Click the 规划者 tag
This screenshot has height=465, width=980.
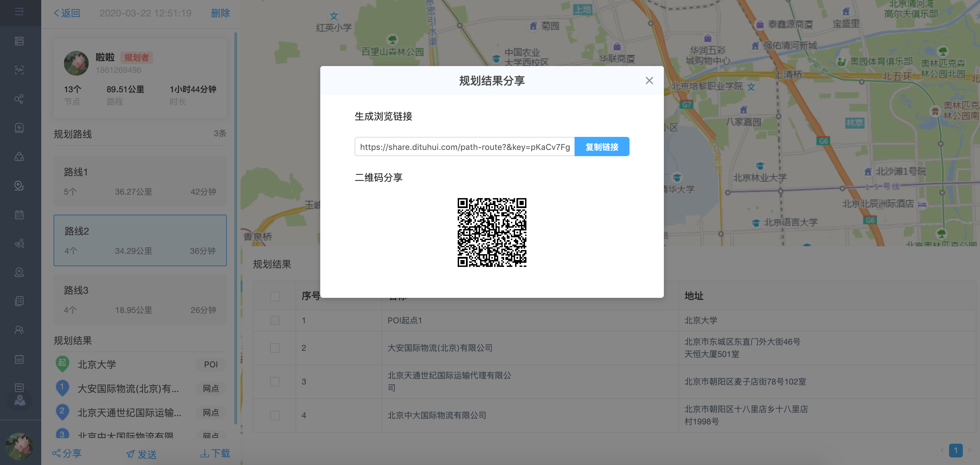pos(136,57)
